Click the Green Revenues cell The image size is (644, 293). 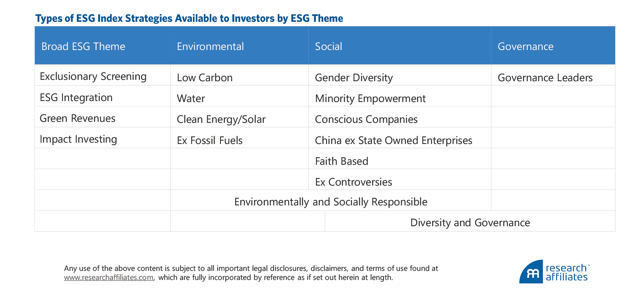coord(77,118)
